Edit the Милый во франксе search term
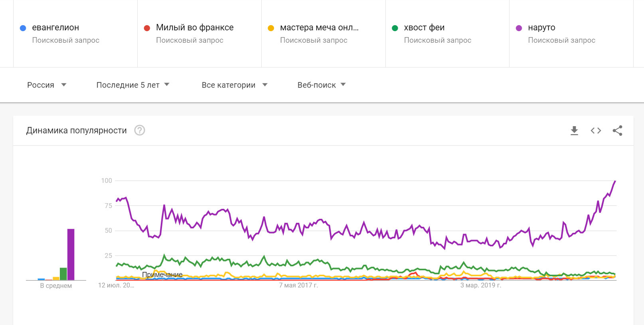This screenshot has height=325, width=644. tap(195, 28)
